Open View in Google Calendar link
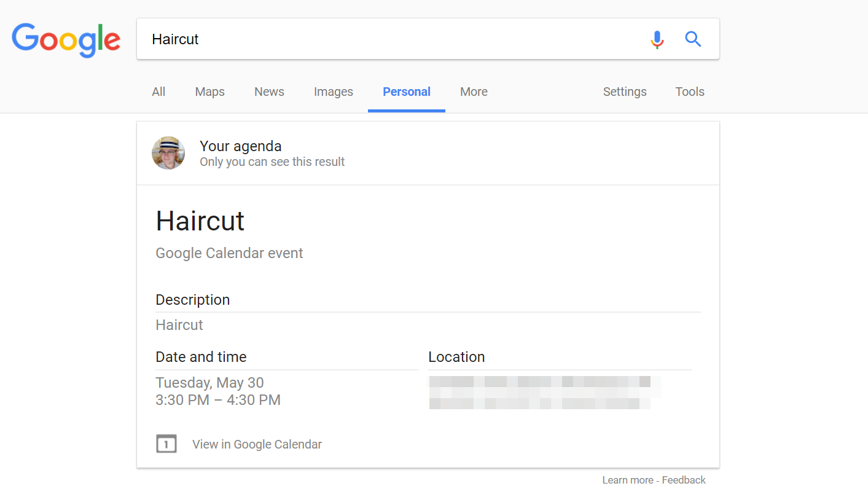This screenshot has height=494, width=868. 257,444
